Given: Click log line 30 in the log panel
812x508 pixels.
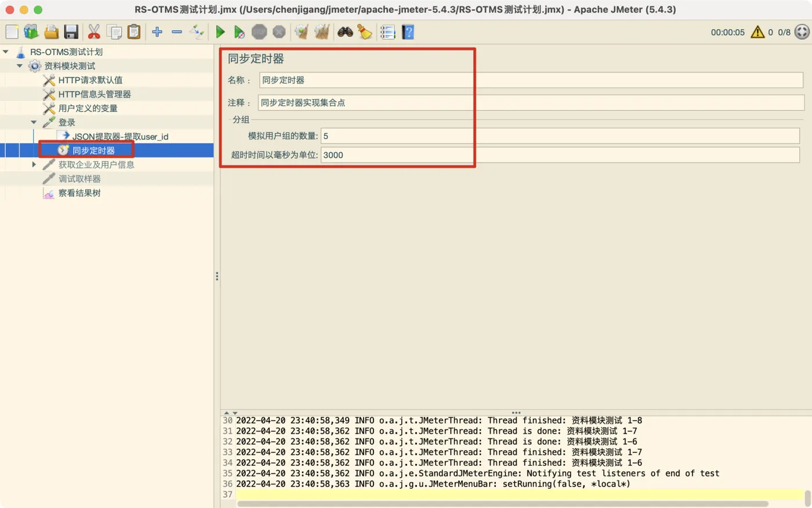Looking at the screenshot, I should [438, 421].
